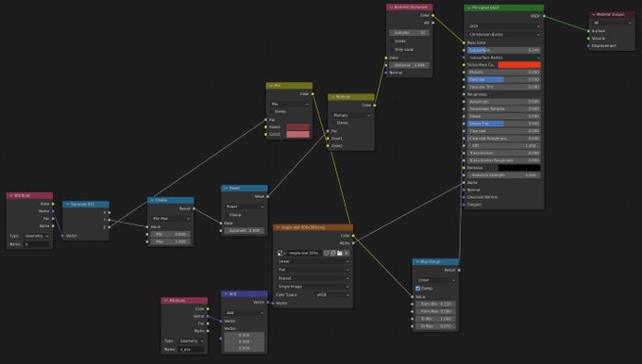Viewport: 642px width, 364px height.
Task: Open the Flat projection dropdown in image node
Action: pyautogui.click(x=313, y=270)
